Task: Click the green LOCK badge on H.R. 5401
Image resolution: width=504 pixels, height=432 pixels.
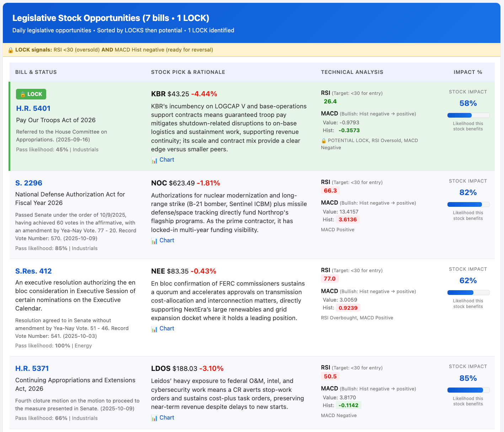Action: pos(31,94)
